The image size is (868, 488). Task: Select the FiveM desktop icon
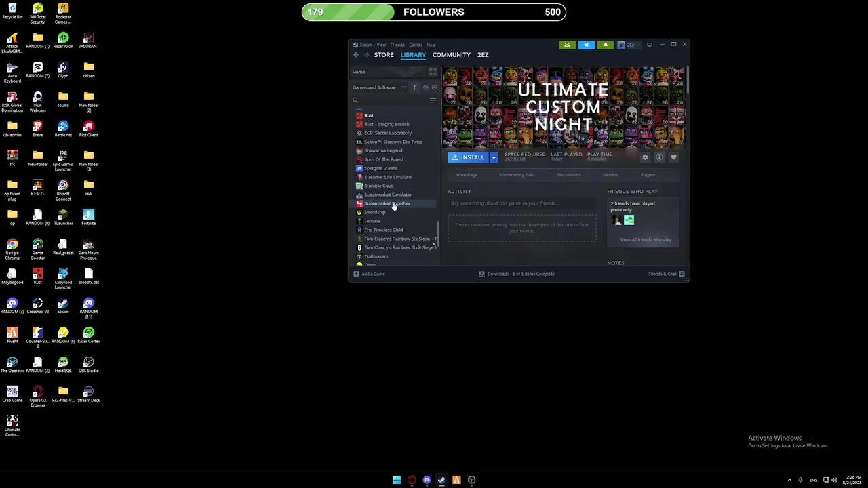(x=12, y=335)
